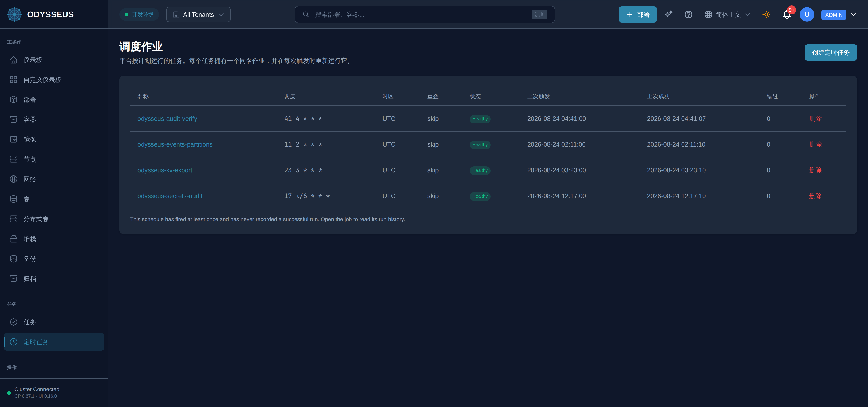Click the 上次触发 column header

[538, 96]
